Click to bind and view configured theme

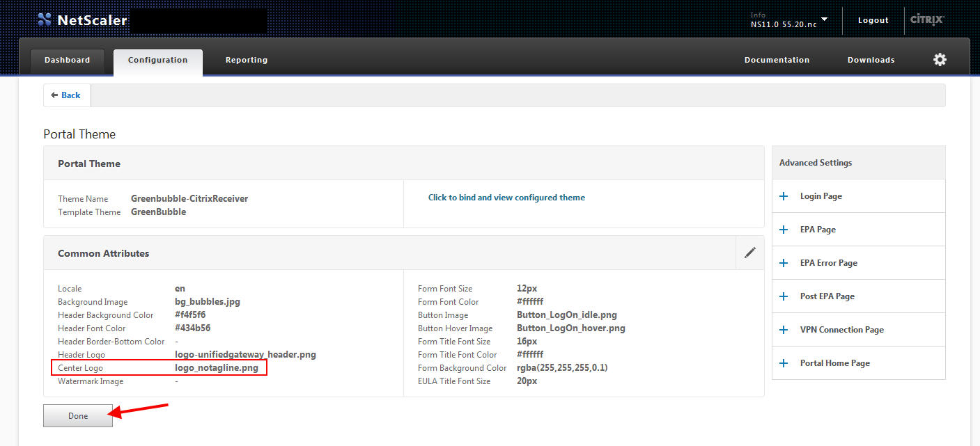506,198
